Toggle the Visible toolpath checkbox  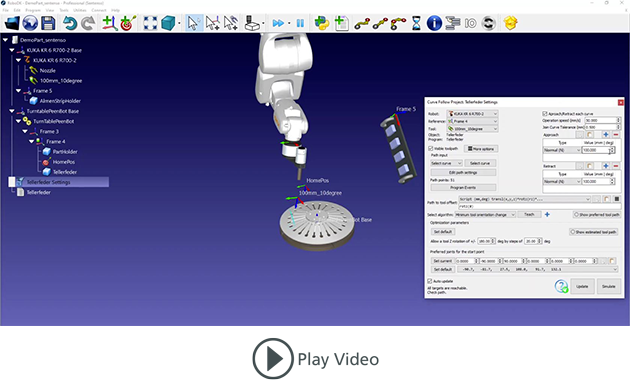click(430, 149)
